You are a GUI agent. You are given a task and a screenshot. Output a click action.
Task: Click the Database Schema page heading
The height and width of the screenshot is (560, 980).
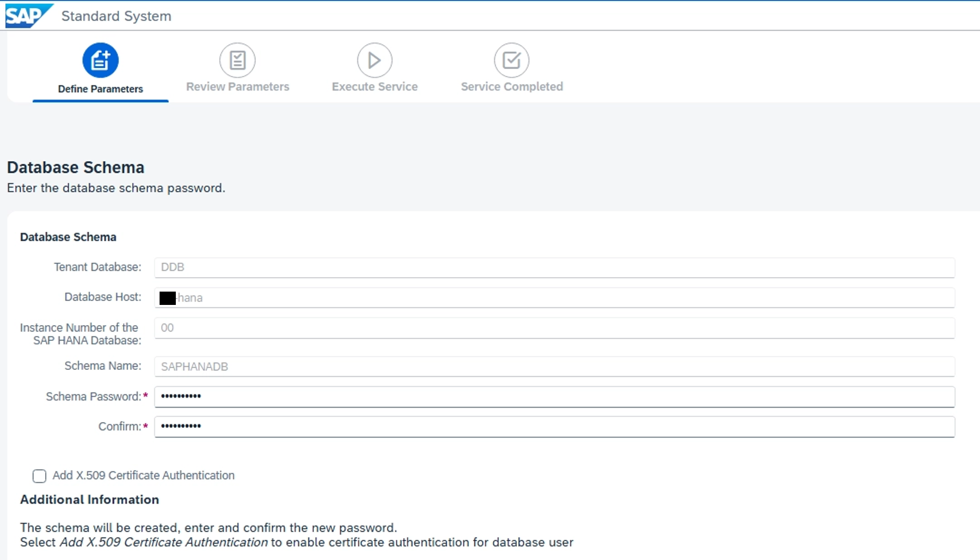75,168
